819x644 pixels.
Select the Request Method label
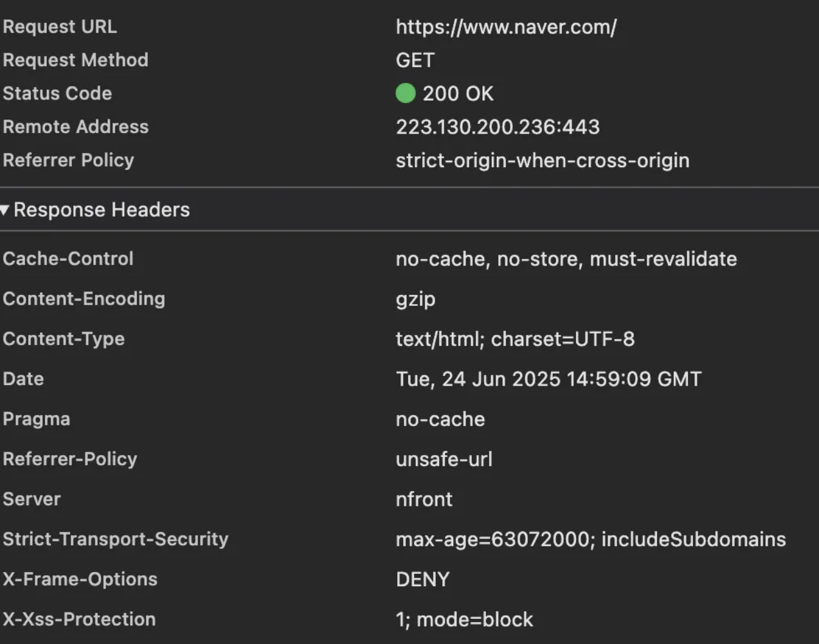[x=75, y=60]
